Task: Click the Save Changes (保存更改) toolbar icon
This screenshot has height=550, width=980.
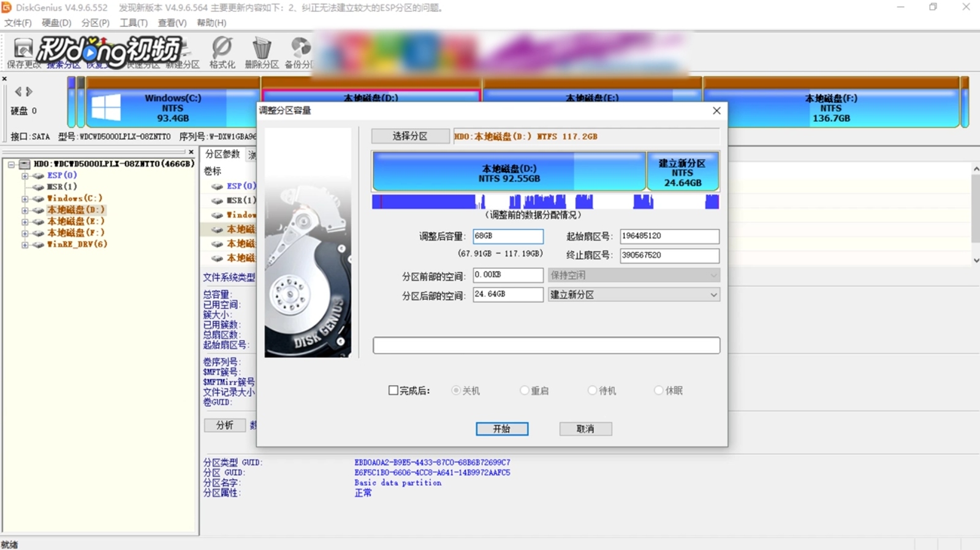Action: [x=23, y=52]
